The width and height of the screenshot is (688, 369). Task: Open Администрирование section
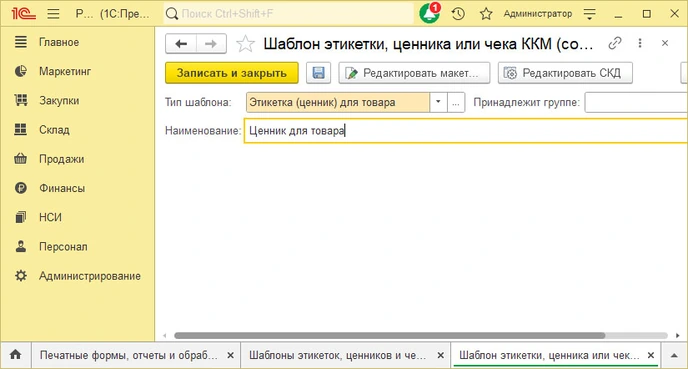point(90,276)
